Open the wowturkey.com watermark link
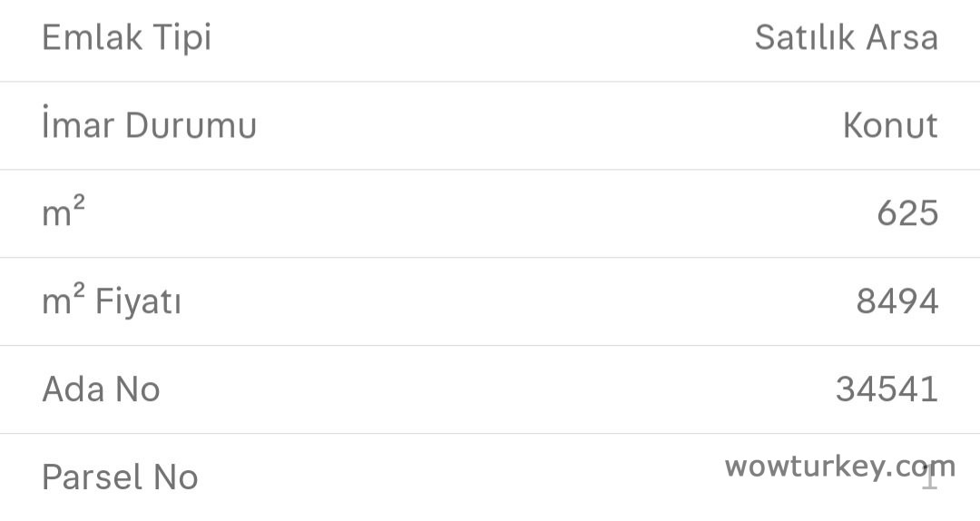Viewport: 980px width, 521px height. [x=839, y=467]
